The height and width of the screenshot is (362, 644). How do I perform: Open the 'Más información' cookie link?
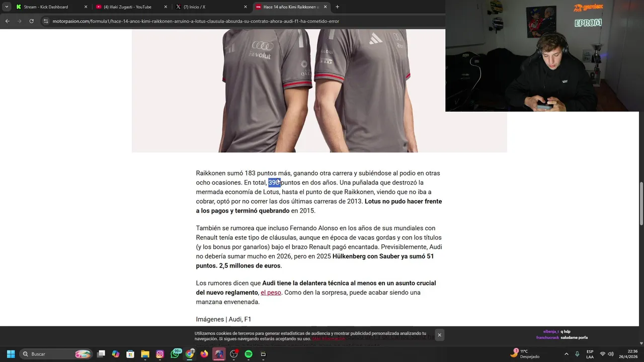click(328, 338)
